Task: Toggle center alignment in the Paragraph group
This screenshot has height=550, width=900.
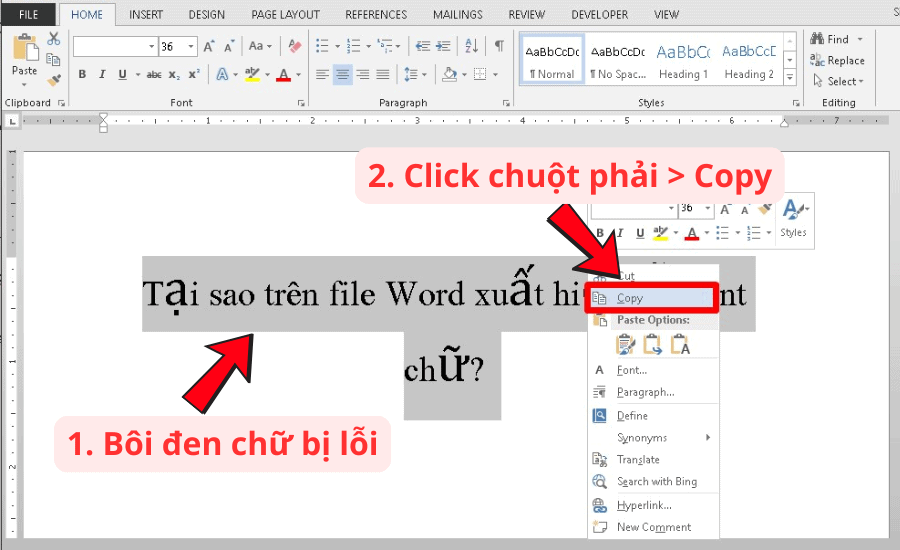Action: tap(343, 75)
